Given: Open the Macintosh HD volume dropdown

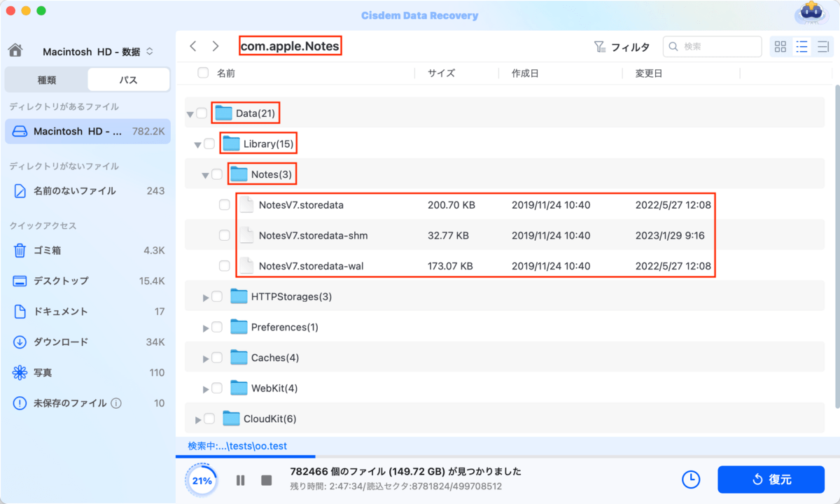Looking at the screenshot, I should coord(98,52).
